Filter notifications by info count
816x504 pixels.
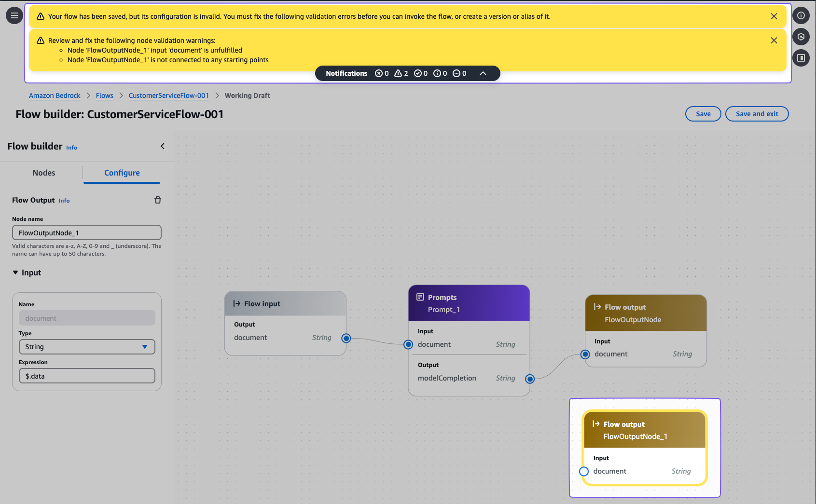point(440,73)
